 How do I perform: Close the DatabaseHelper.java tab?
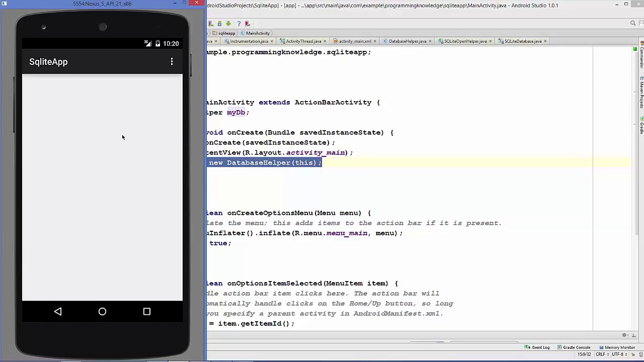430,41
